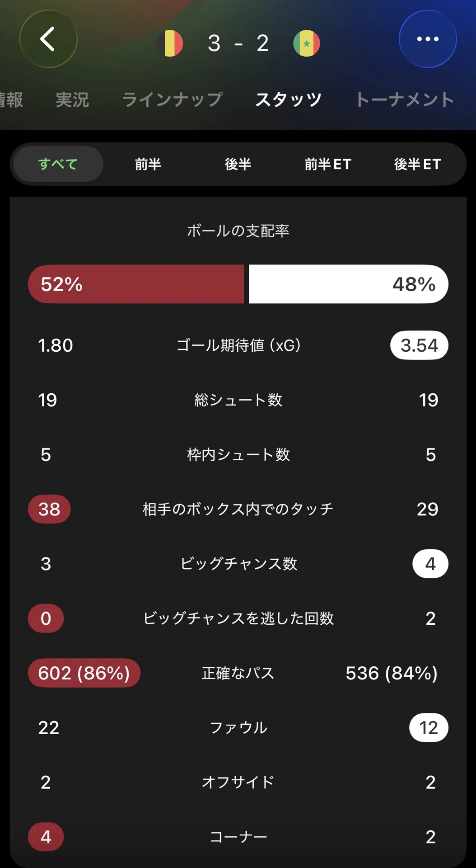Open the three-dots more options menu
Image resolution: width=476 pixels, height=868 pixels.
click(x=428, y=39)
